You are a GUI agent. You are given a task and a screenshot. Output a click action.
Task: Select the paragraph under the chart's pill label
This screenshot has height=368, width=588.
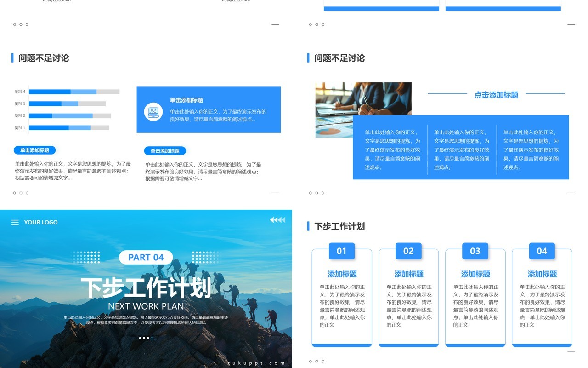(x=73, y=171)
